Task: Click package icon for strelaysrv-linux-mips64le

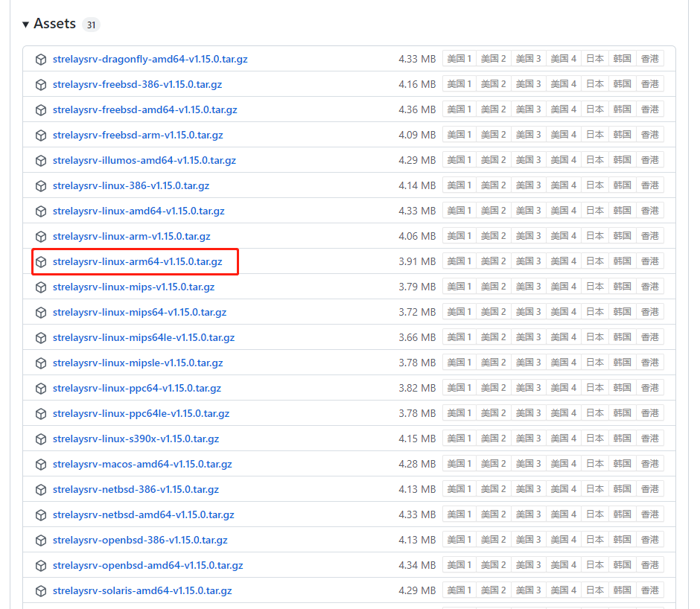Action: [41, 338]
